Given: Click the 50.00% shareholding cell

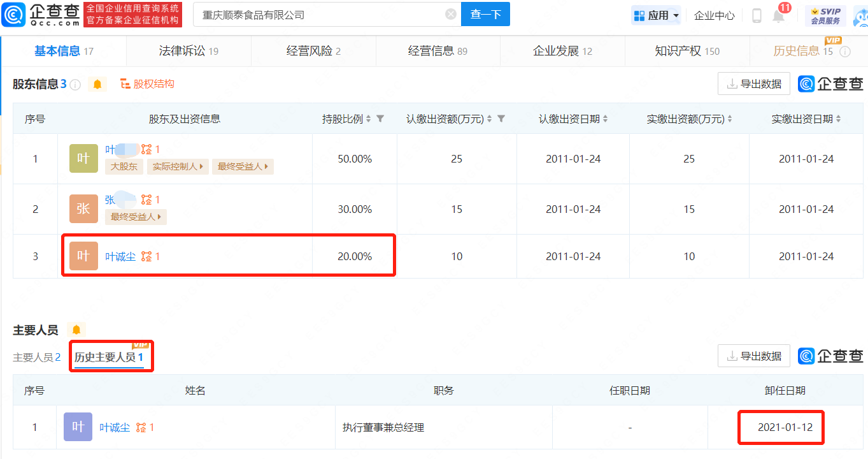Looking at the screenshot, I should click(x=355, y=159).
